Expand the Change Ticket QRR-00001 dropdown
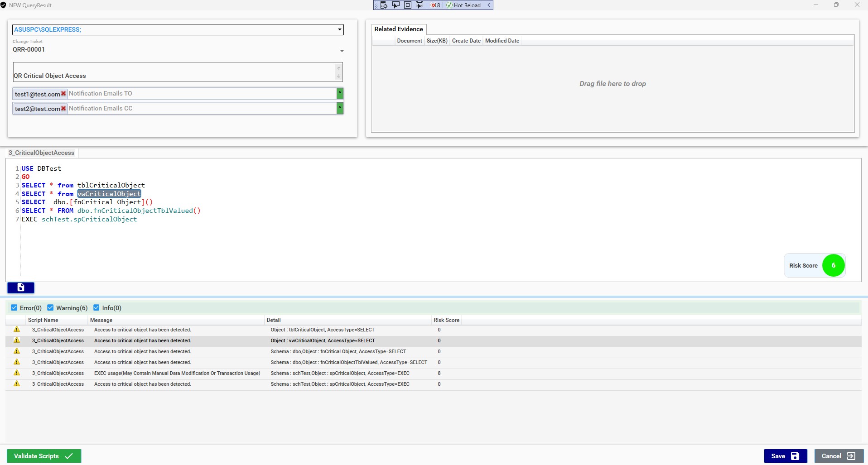The image size is (868, 465). [342, 51]
